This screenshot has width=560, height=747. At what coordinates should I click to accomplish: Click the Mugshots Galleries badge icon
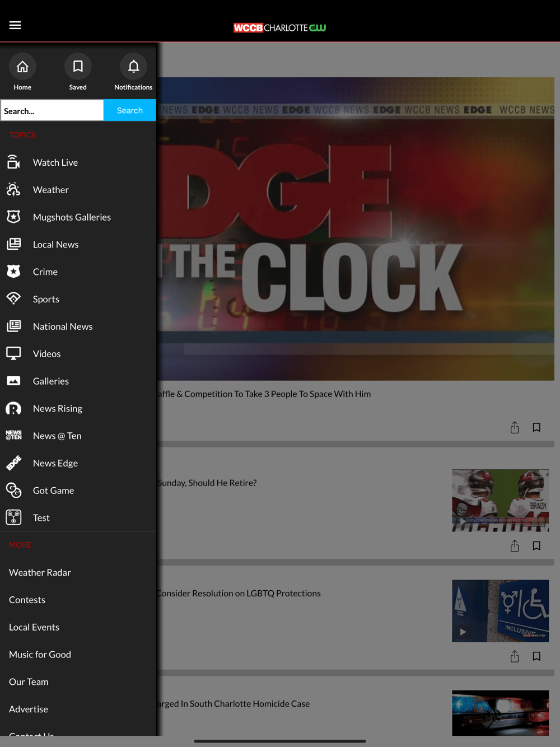13,217
